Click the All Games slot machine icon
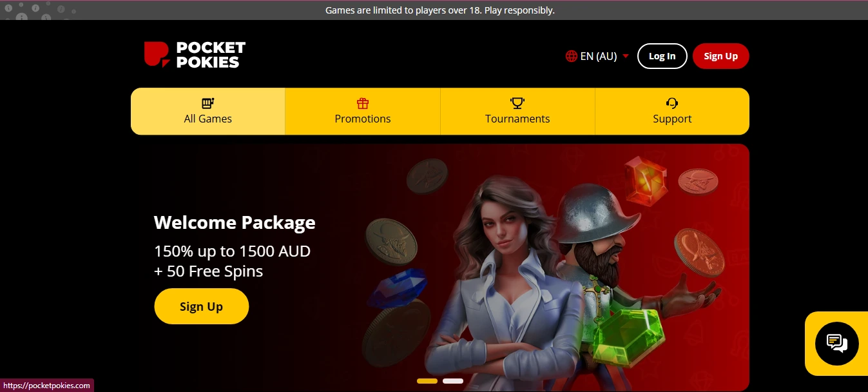Screen dimensions: 868x392 207,103
